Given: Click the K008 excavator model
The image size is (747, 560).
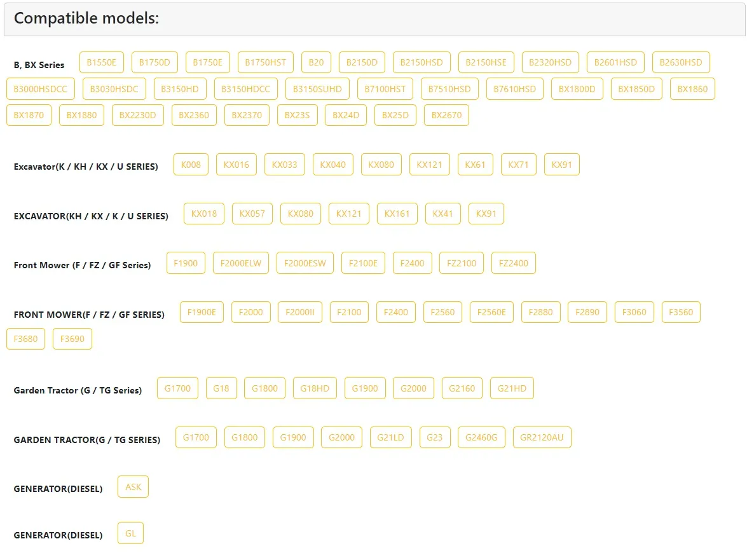Looking at the screenshot, I should [x=191, y=165].
